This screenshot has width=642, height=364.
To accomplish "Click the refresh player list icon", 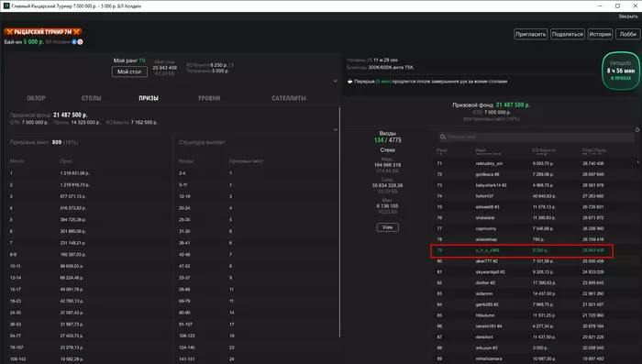I will click(x=637, y=130).
